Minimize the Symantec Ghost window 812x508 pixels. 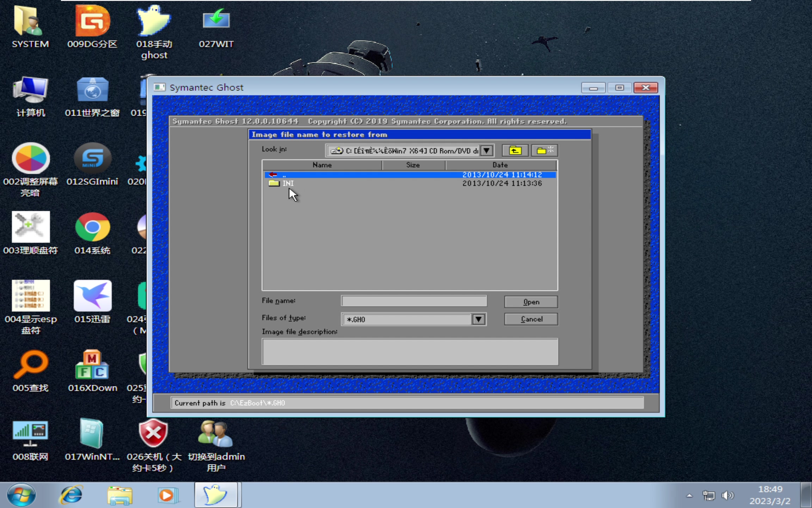[593, 87]
